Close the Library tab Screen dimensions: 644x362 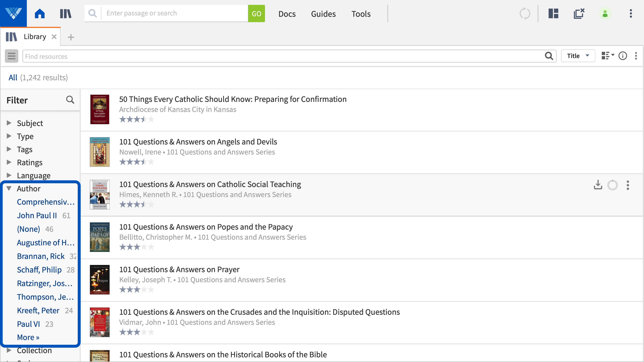[54, 37]
